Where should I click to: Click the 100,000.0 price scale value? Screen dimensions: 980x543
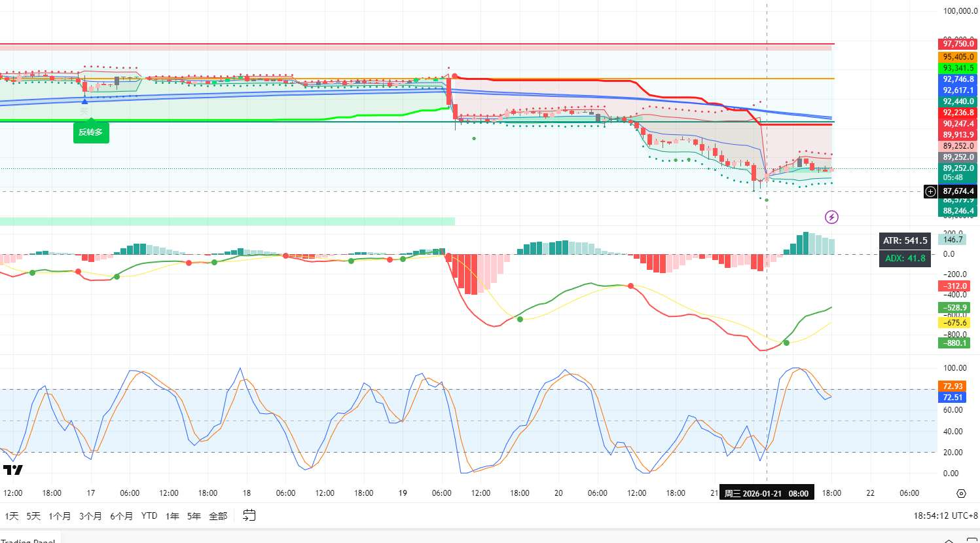960,11
